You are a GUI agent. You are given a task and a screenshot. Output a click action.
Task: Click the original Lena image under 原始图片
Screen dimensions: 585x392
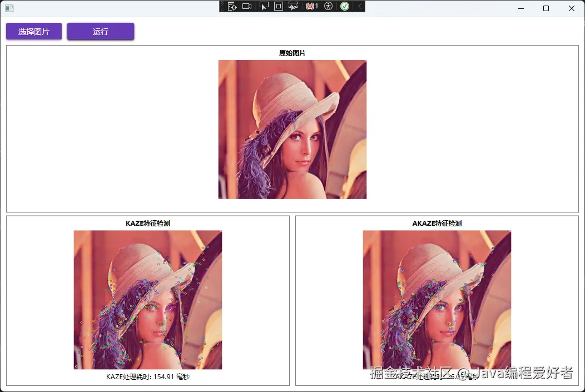pyautogui.click(x=292, y=130)
